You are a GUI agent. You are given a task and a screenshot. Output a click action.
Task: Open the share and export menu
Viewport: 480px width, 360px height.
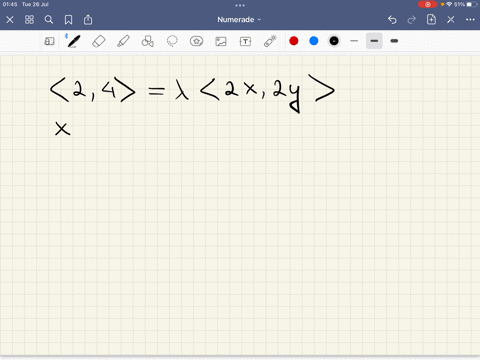(88, 20)
